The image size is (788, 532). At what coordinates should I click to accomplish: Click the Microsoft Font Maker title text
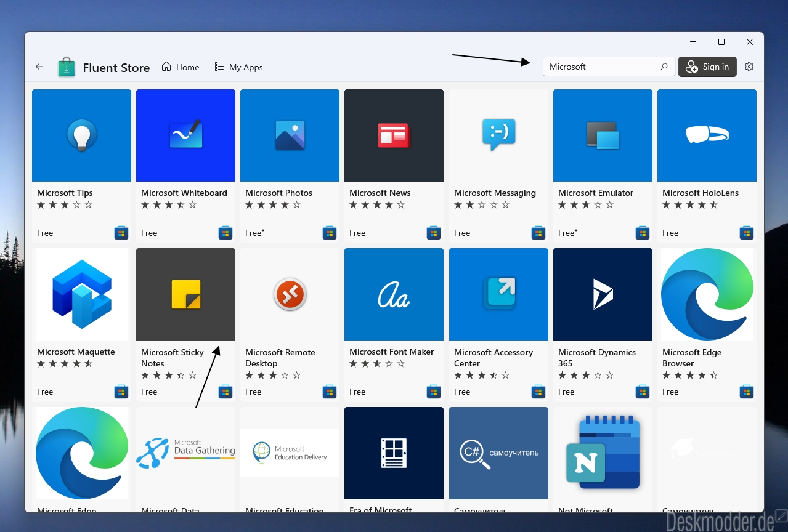tap(392, 352)
